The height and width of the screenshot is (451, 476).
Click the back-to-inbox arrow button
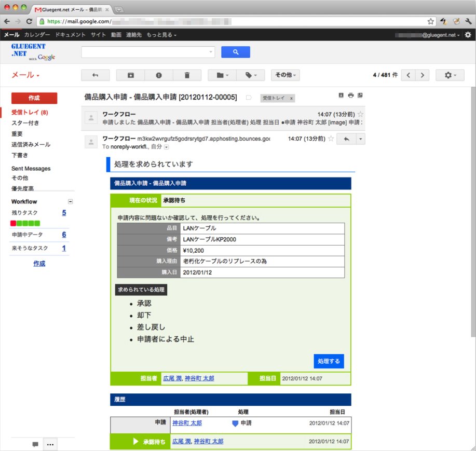coord(96,75)
